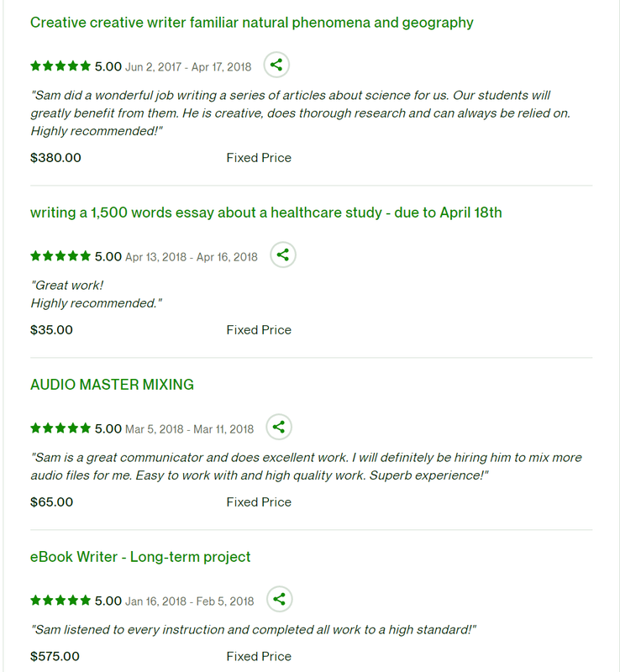Image resolution: width=620 pixels, height=672 pixels.
Task: Click the star rating for healthcare essay job
Action: (x=60, y=256)
